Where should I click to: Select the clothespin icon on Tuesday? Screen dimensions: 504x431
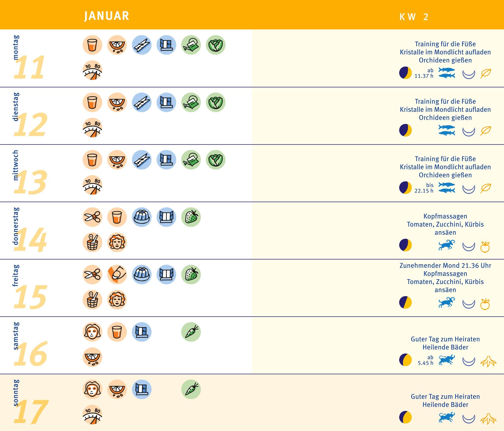(142, 102)
